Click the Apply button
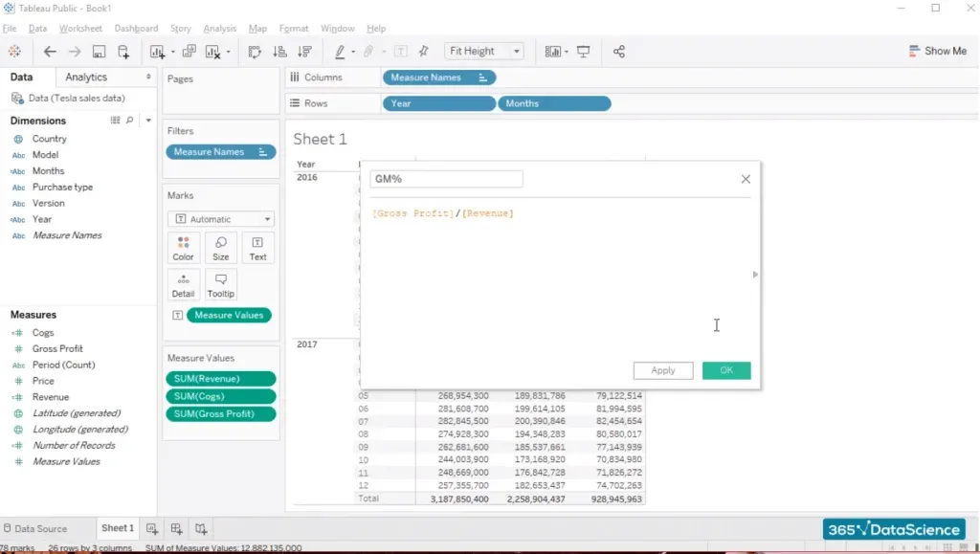Screen dimensions: 980x554 (x=662, y=370)
